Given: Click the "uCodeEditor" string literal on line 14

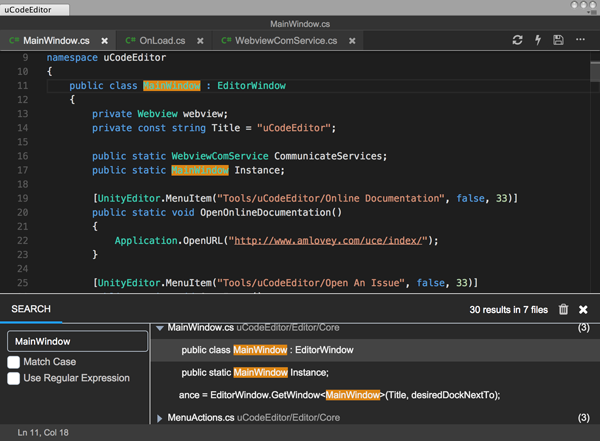Looking at the screenshot, I should coord(294,128).
